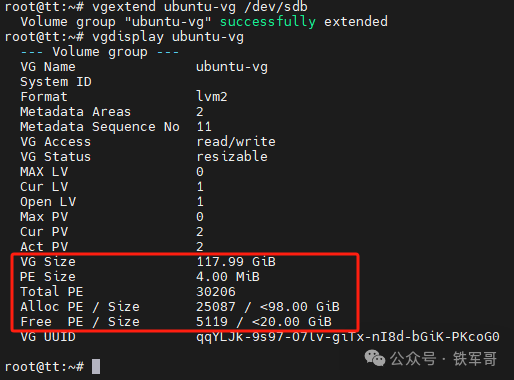Screen dimensions: 514x380
Task: Click the Max PV label
Action: coord(44,217)
